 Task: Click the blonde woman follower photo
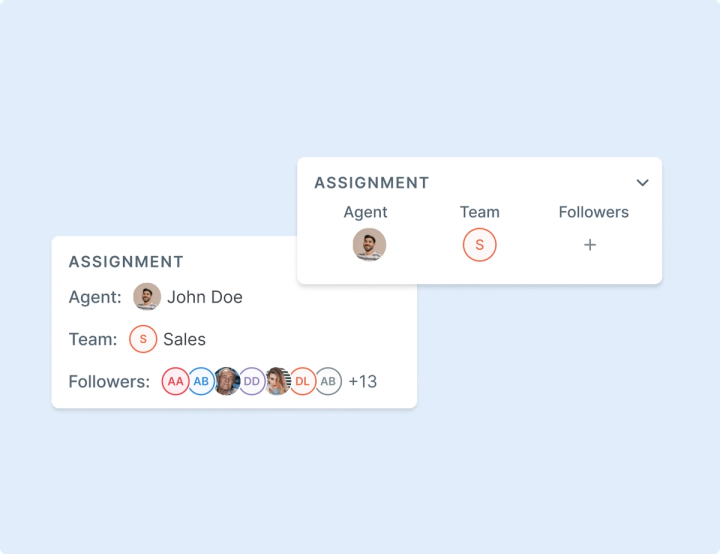coord(278,381)
